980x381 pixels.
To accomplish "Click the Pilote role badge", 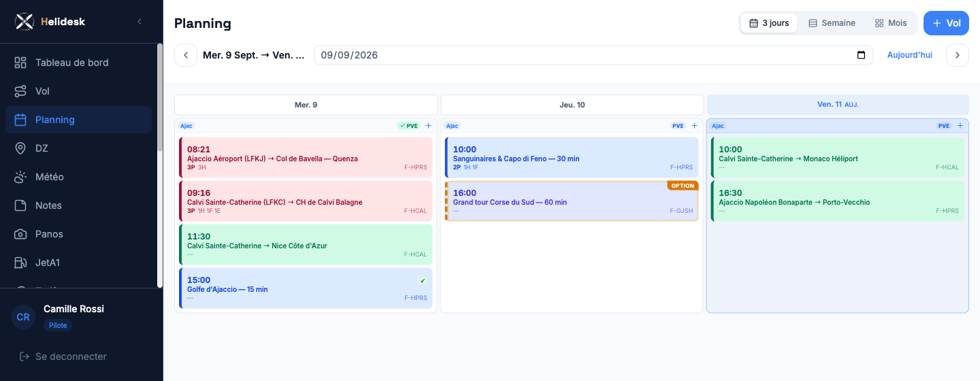I will [58, 325].
